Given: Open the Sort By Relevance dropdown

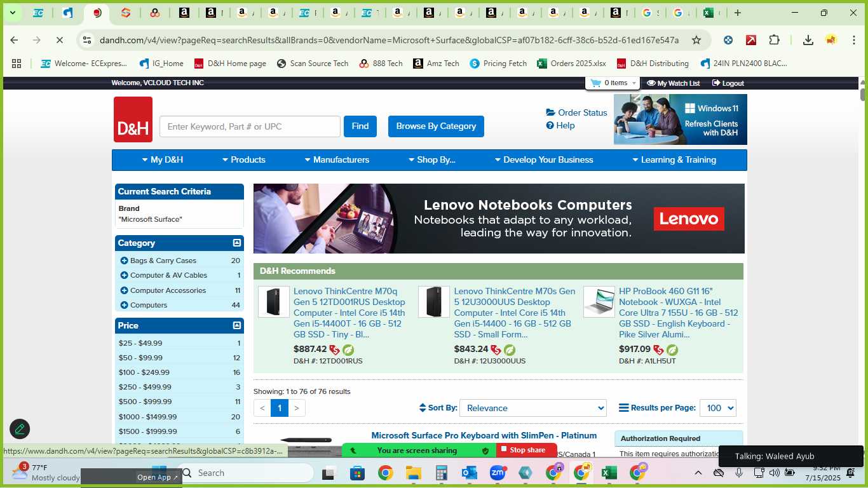Looking at the screenshot, I should pyautogui.click(x=533, y=408).
